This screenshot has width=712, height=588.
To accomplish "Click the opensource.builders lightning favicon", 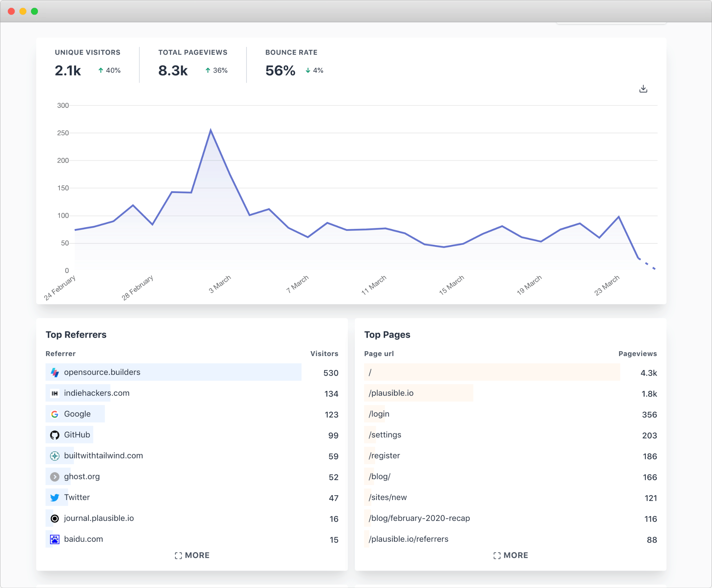I will 55,372.
